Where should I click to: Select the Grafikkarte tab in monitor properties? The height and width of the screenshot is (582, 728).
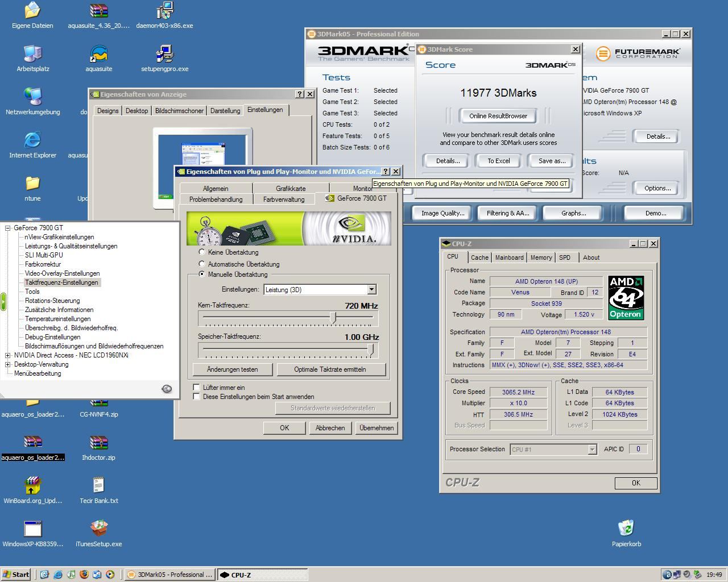pos(291,188)
